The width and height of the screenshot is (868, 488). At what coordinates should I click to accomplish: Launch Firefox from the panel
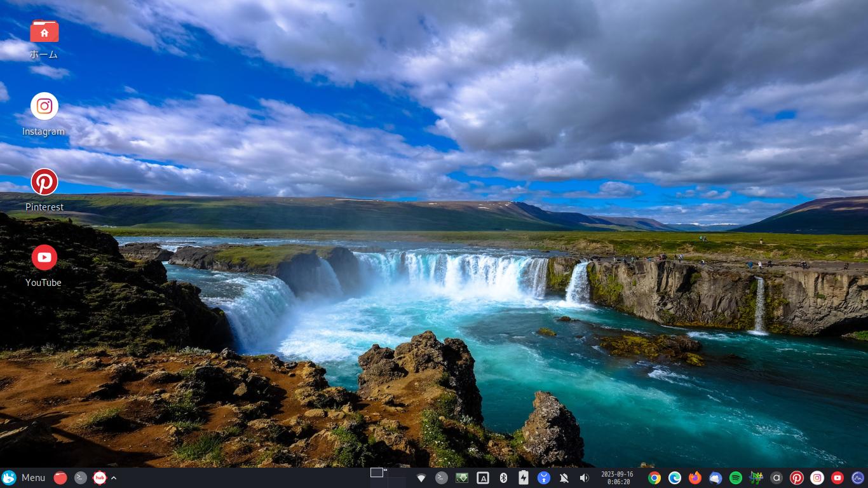695,478
